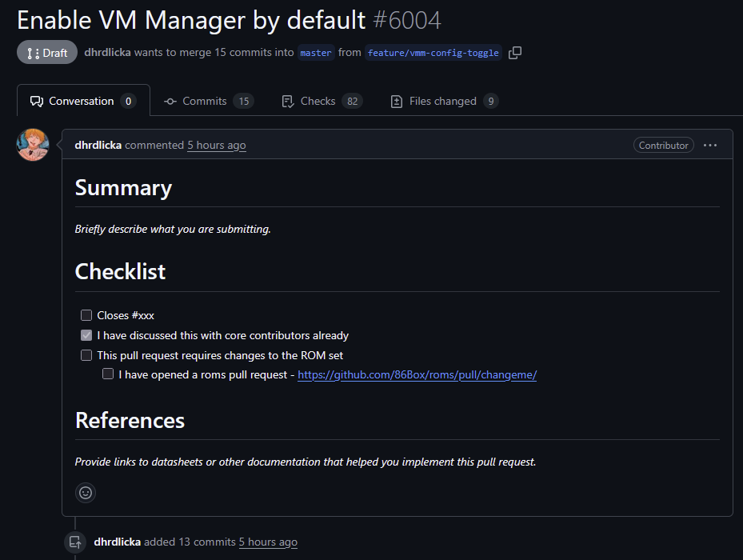Open the Checks tab

322,101
